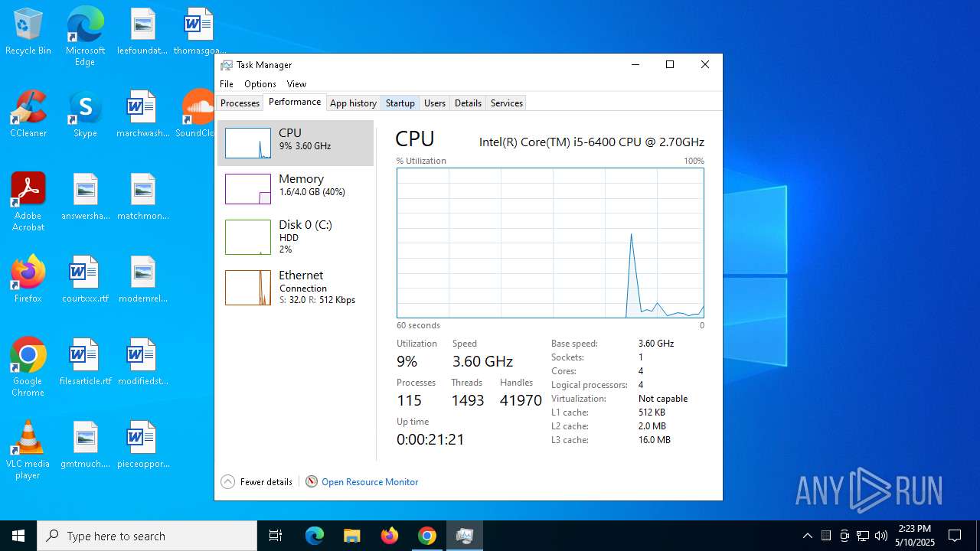Select the pieceoppor... Word document
This screenshot has width=980, height=551.
pos(142,445)
